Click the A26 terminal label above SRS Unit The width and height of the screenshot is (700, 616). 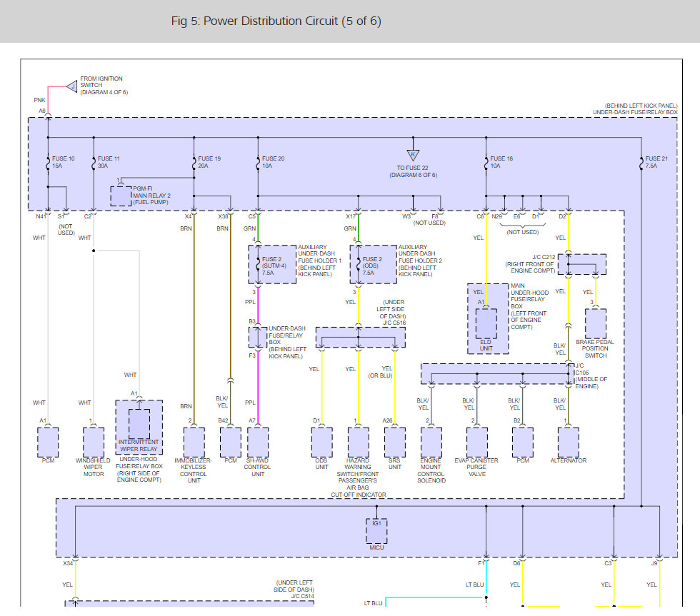tap(387, 420)
